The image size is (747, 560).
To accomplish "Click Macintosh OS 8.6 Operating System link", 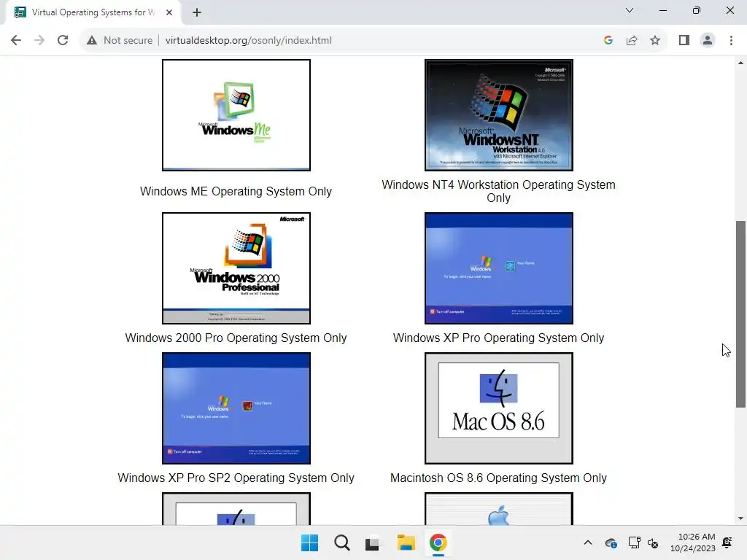I will pos(498,478).
